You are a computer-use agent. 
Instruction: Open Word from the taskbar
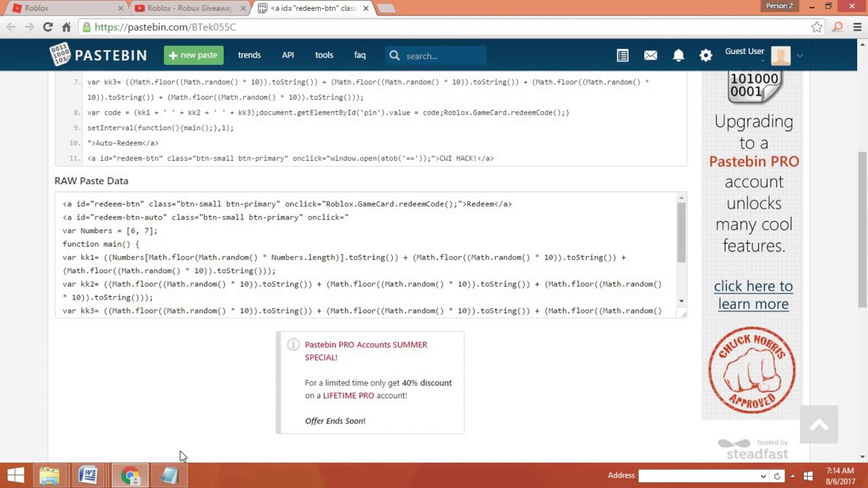point(88,475)
